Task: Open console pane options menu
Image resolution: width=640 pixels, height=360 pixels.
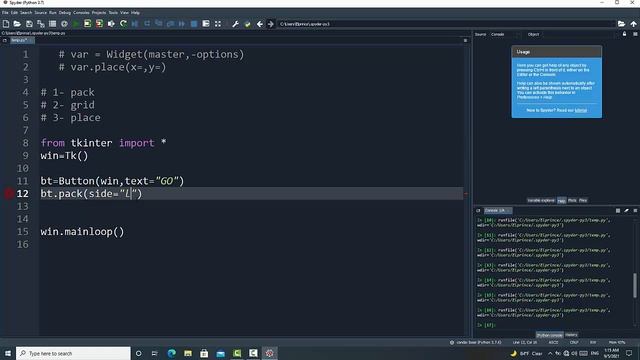Action: 635,211
